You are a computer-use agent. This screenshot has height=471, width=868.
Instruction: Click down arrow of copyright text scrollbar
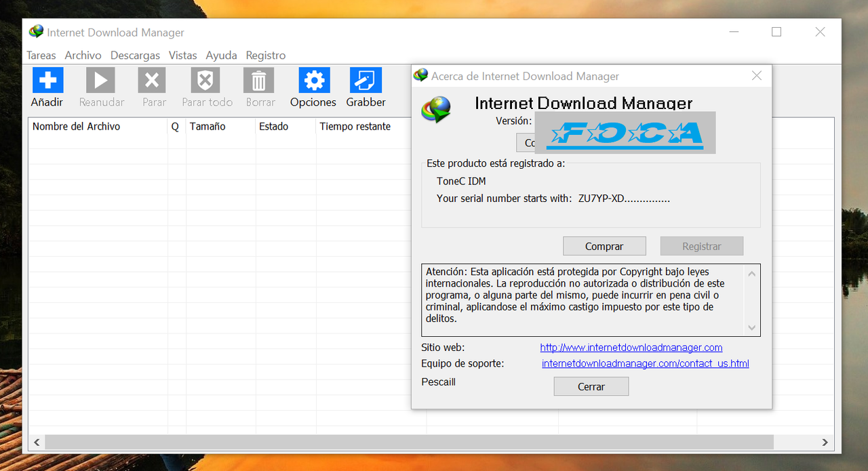click(751, 327)
